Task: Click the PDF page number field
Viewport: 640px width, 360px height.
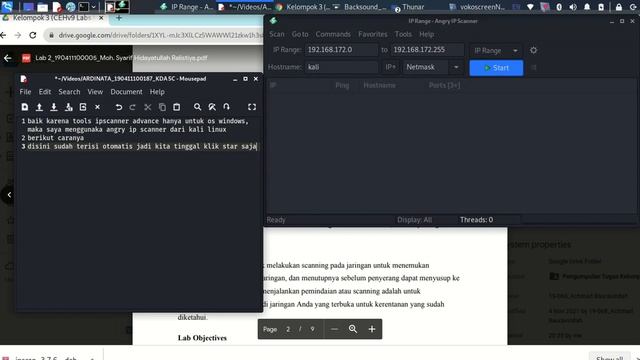Action: [x=288, y=329]
